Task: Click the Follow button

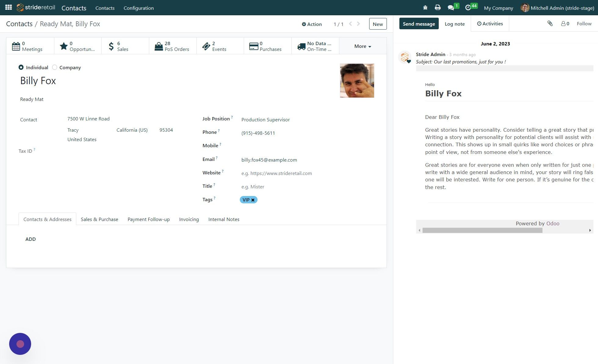Action: pos(584,23)
